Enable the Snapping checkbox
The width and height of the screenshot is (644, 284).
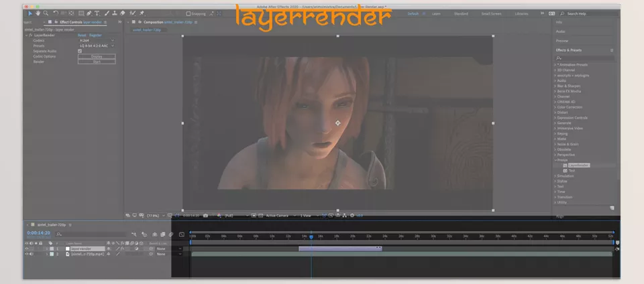click(x=189, y=13)
